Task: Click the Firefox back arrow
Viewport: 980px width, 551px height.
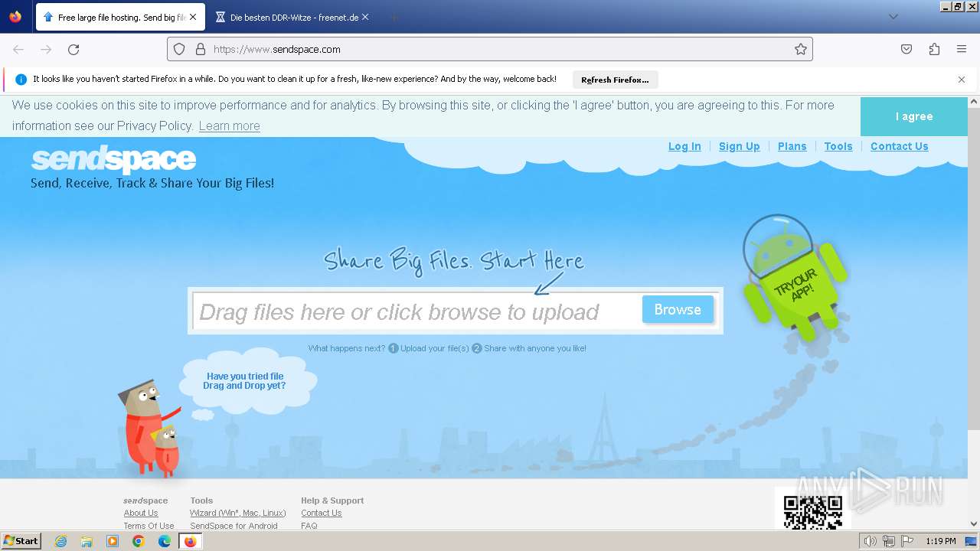Action: click(x=18, y=49)
